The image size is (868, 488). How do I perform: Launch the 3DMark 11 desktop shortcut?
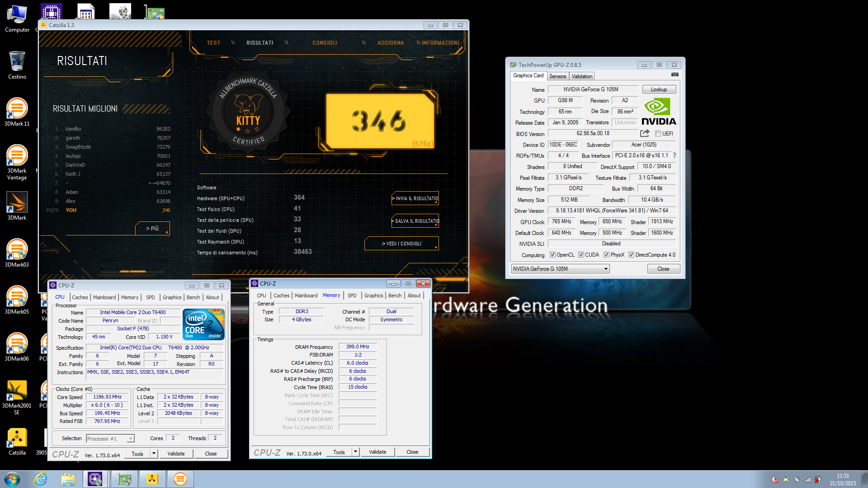coord(17,112)
